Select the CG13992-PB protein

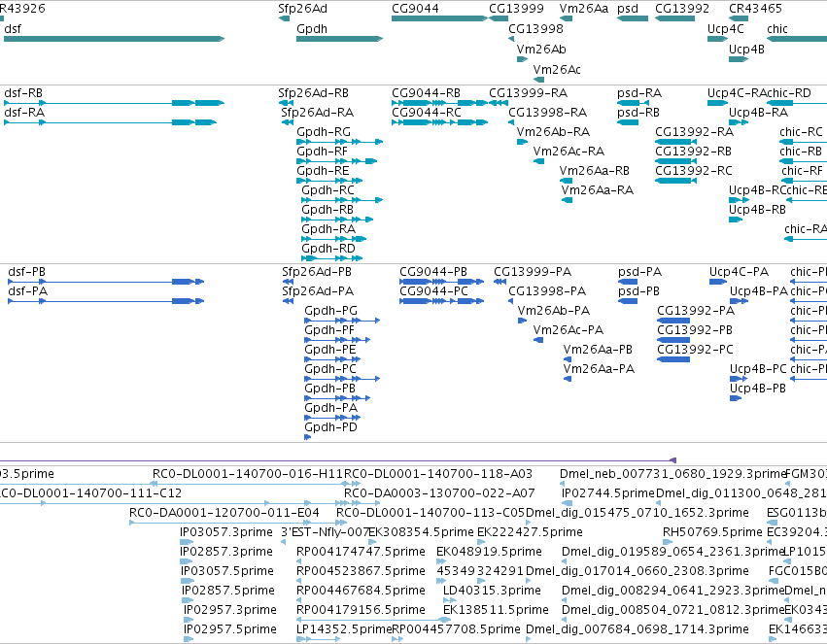click(x=673, y=340)
